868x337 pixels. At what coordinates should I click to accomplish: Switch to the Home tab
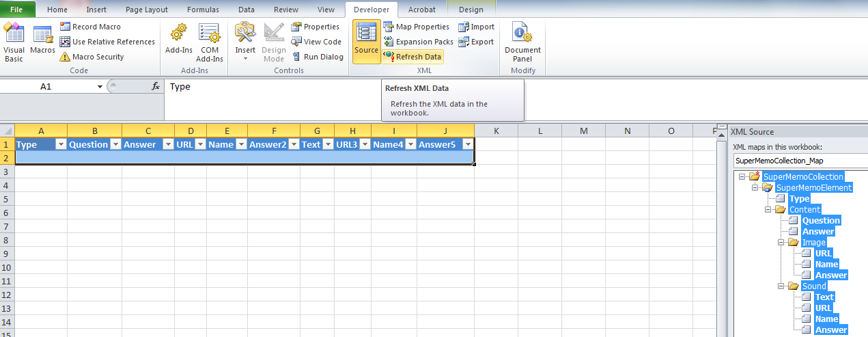(57, 10)
